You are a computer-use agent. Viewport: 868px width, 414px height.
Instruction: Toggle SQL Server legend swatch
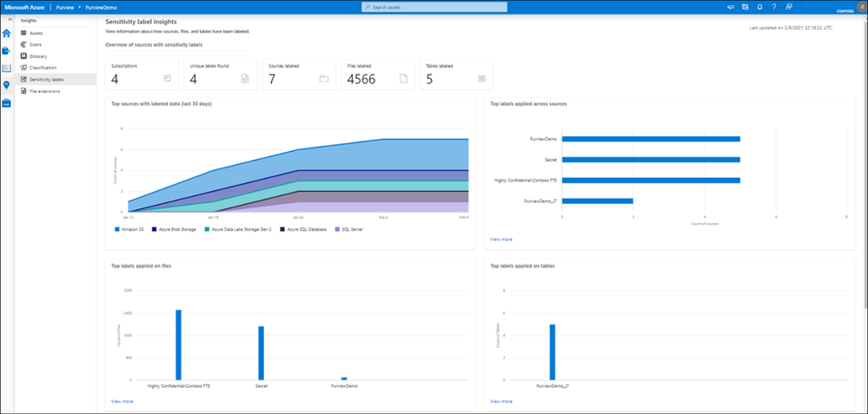coord(338,229)
